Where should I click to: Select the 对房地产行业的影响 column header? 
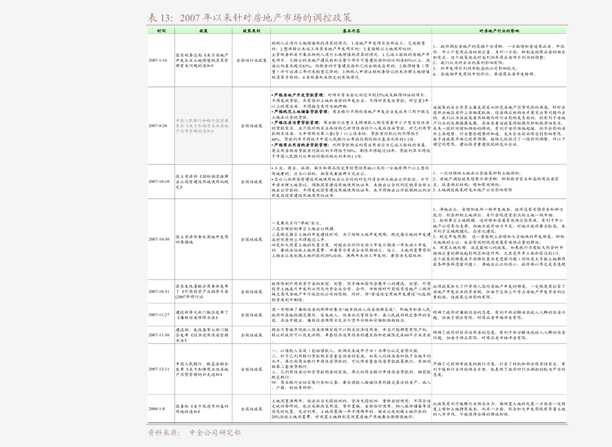pos(499,30)
